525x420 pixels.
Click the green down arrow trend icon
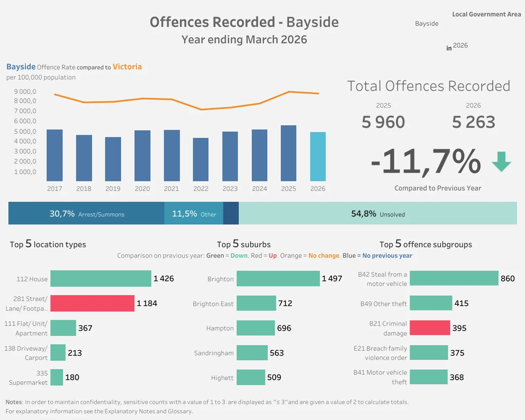coord(501,162)
